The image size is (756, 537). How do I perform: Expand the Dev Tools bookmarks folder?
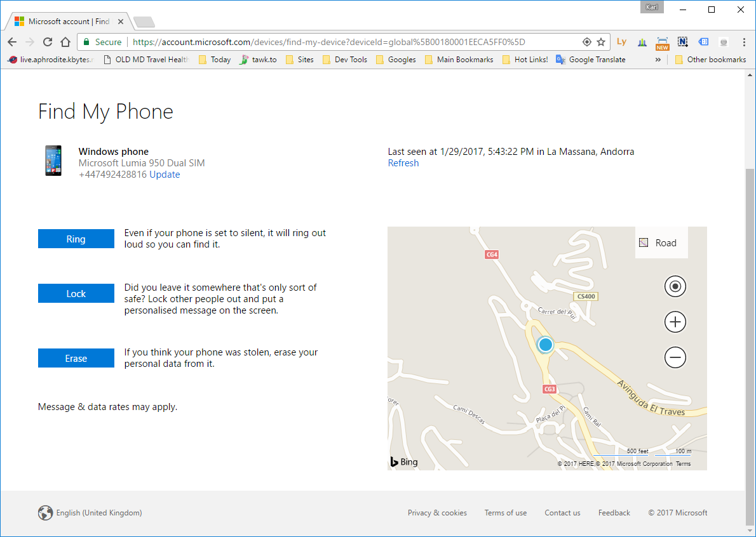point(345,60)
